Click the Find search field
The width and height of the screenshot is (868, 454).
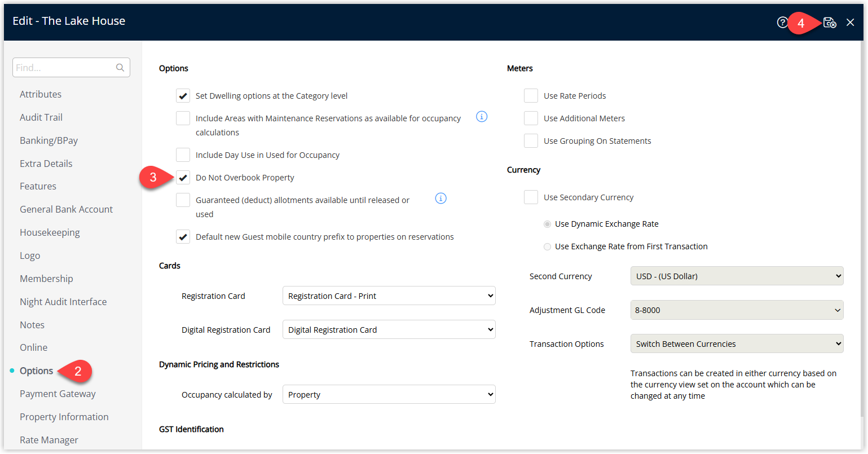pyautogui.click(x=71, y=68)
